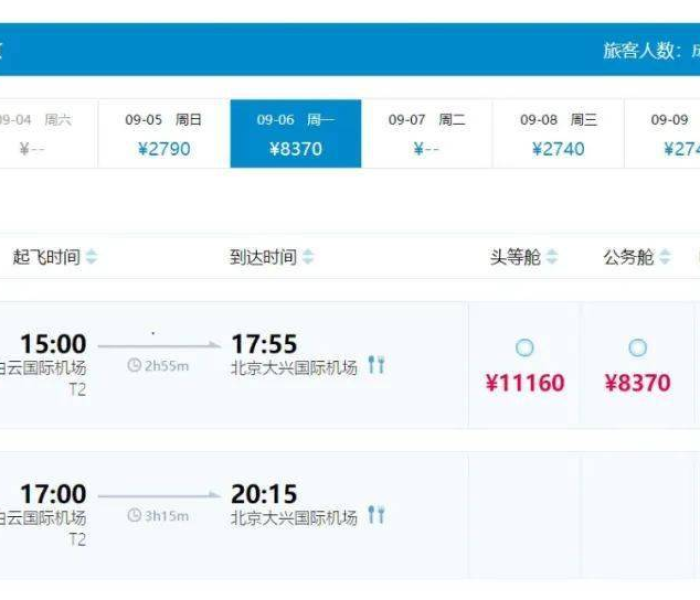This screenshot has height=600, width=700.
Task: Select business class ¥8370 radio button
Action: 637,348
